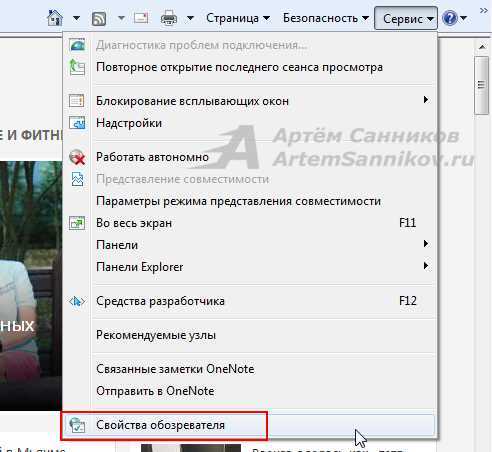Click the Home page icon

click(55, 18)
